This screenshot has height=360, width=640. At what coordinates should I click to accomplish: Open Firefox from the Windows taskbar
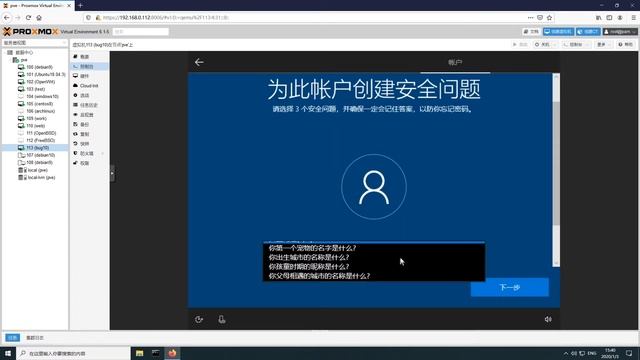point(172,353)
